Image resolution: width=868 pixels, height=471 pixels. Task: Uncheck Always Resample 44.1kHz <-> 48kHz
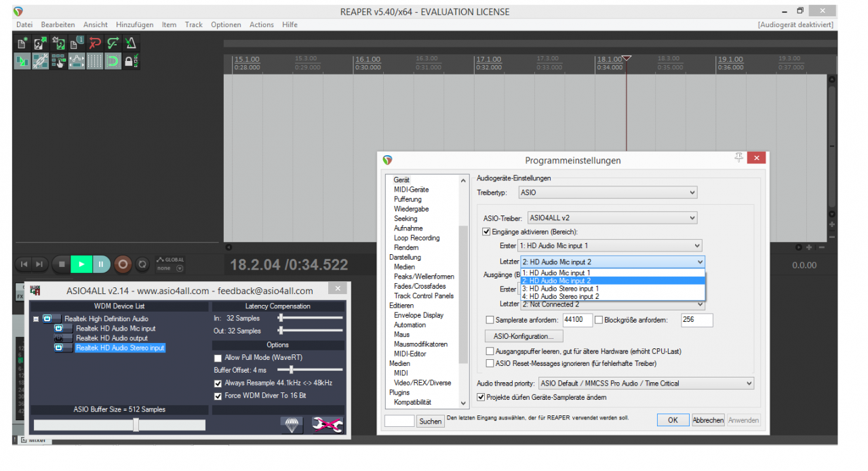click(x=218, y=384)
